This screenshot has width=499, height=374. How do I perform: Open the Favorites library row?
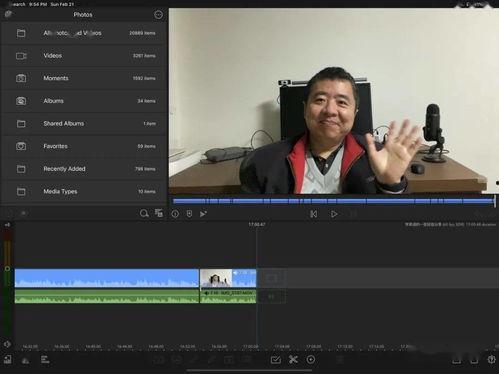pyautogui.click(x=84, y=146)
